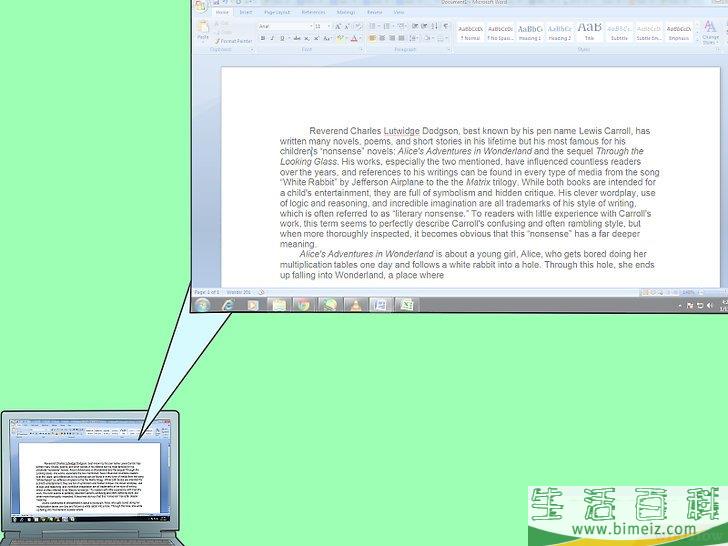Toggle Strikethrough formatting
Screen dimensions: 728x546
point(297,38)
